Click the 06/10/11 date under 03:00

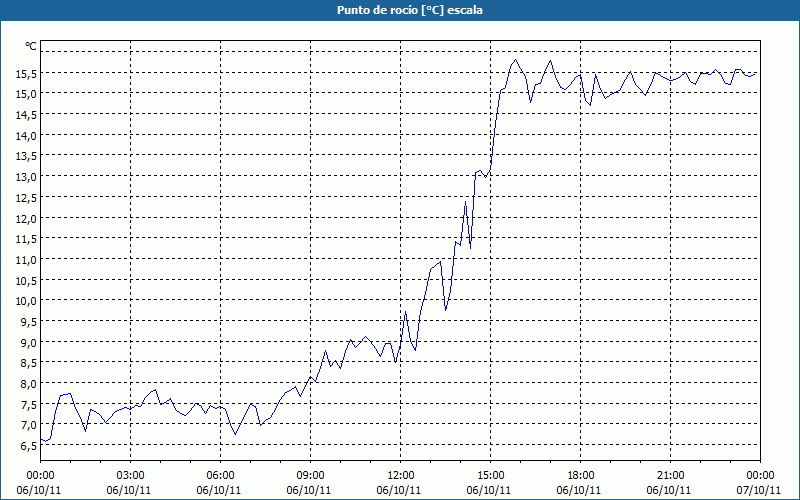129,490
